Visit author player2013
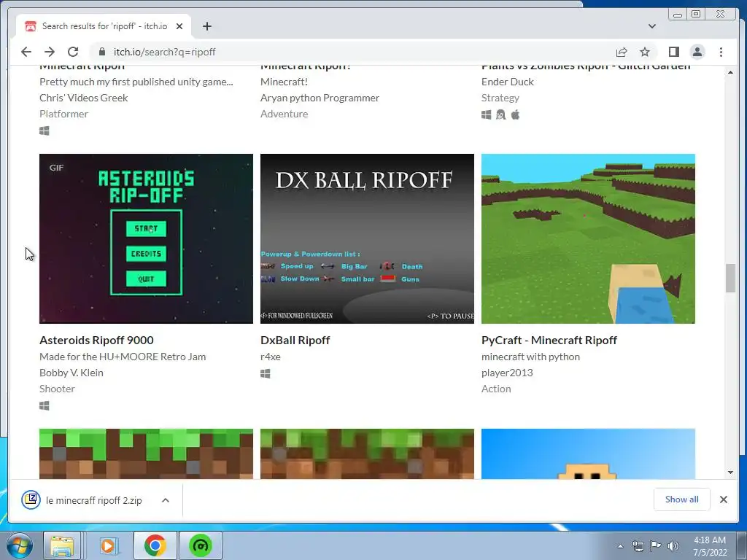The height and width of the screenshot is (560, 747). [508, 373]
